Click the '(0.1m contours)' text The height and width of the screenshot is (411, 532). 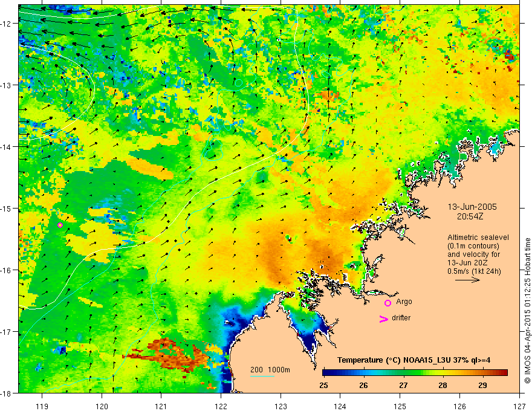pyautogui.click(x=473, y=246)
